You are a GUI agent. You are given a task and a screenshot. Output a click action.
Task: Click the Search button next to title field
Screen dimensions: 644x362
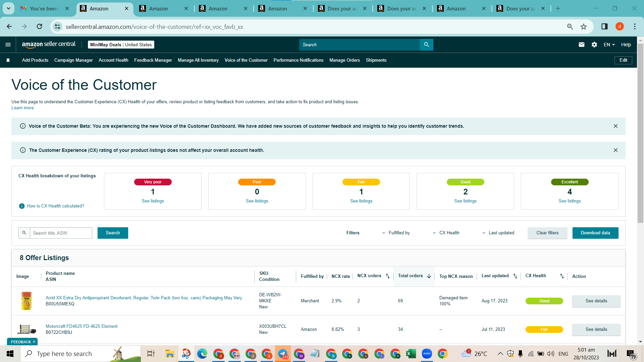[113, 233]
